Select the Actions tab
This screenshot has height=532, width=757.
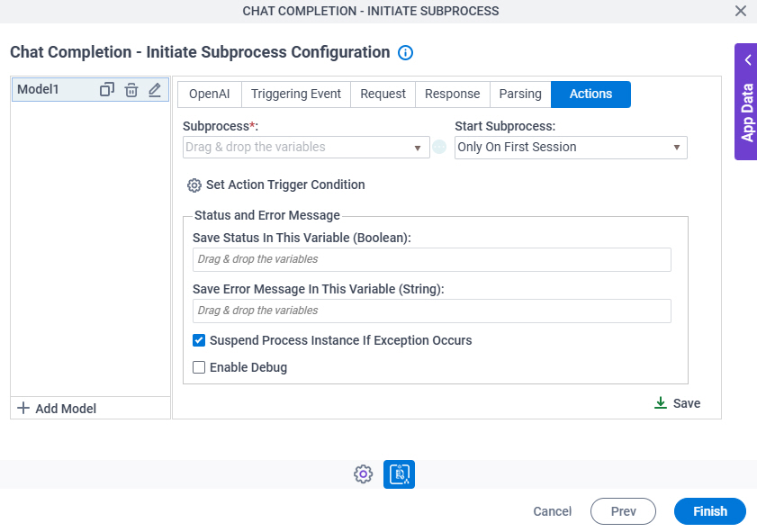coord(590,95)
